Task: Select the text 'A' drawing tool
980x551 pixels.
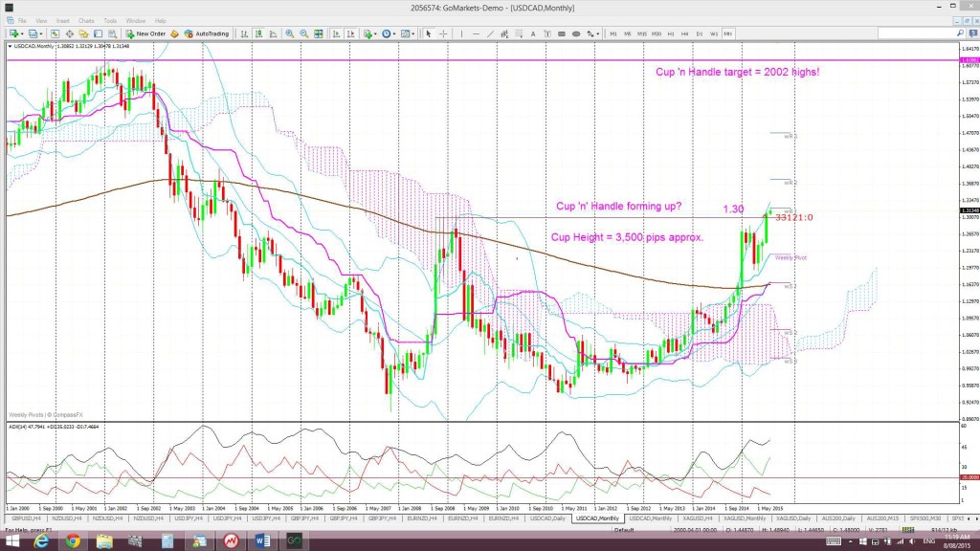Action: click(x=533, y=33)
